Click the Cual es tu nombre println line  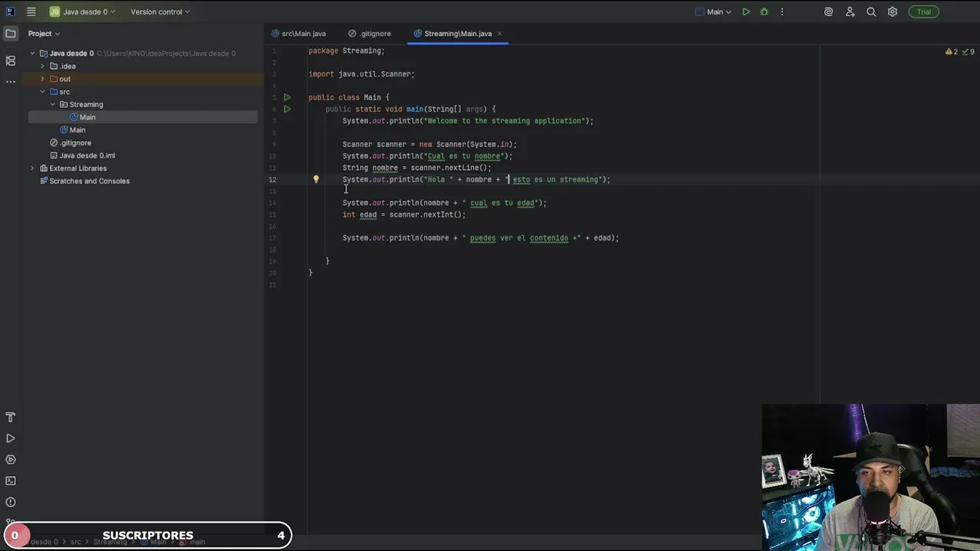point(427,156)
